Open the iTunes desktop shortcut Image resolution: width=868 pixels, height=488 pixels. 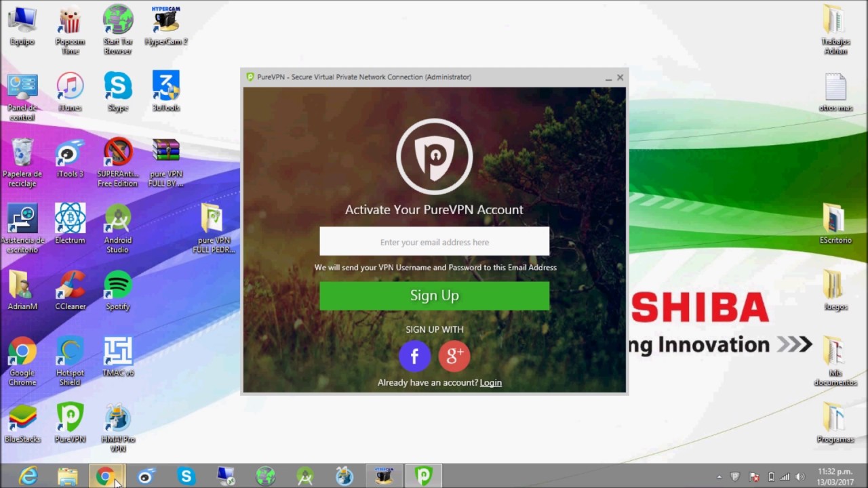point(70,92)
